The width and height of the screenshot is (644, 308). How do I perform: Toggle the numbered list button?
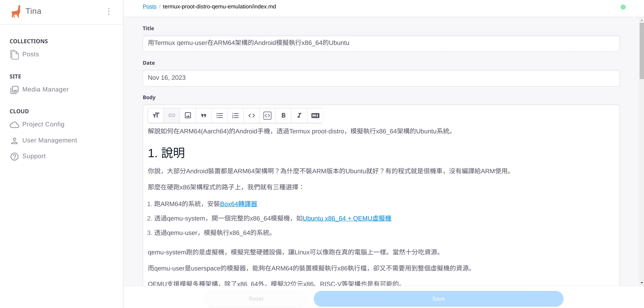click(236, 116)
